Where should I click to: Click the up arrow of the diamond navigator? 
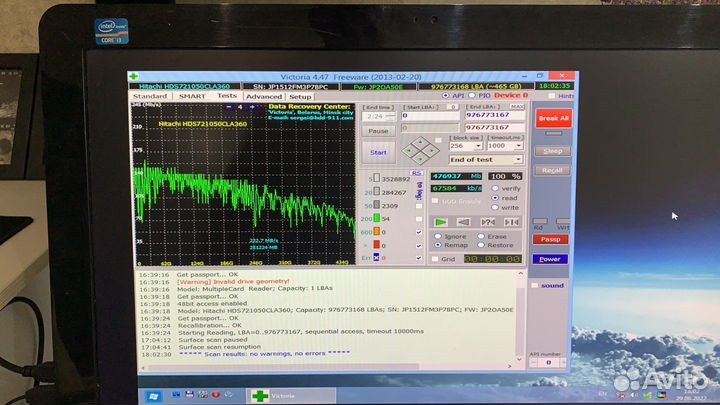[x=421, y=141]
